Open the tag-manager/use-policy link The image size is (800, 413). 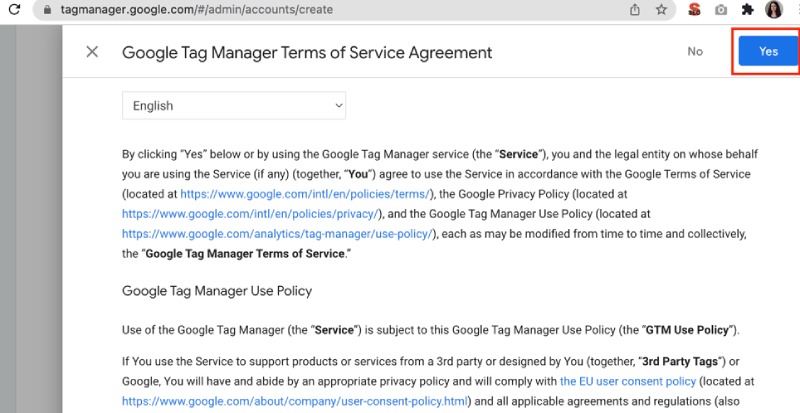pos(277,234)
